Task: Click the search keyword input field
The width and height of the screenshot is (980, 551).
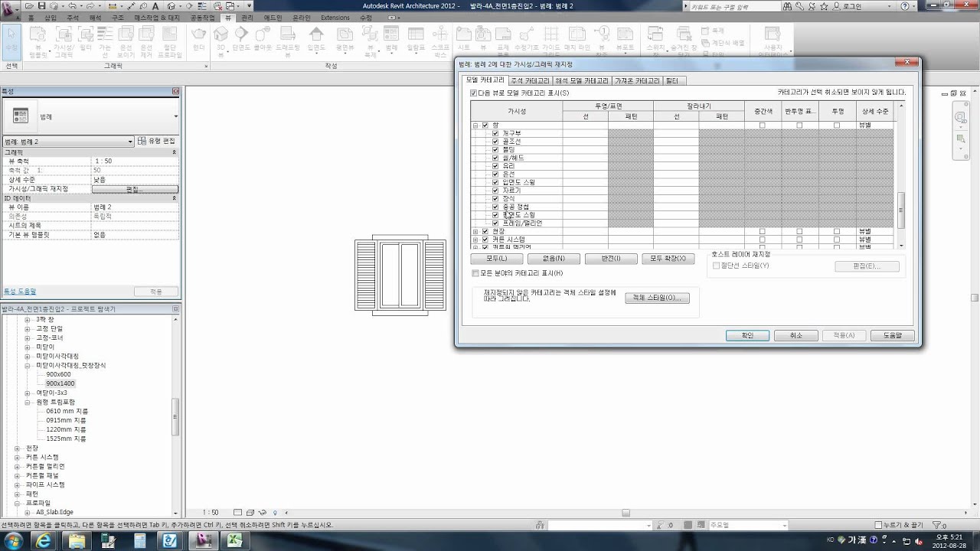Action: [x=735, y=6]
